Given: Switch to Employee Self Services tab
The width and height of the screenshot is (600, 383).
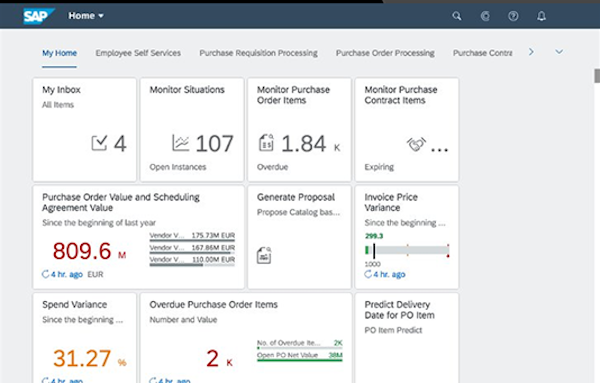Looking at the screenshot, I should 138,53.
